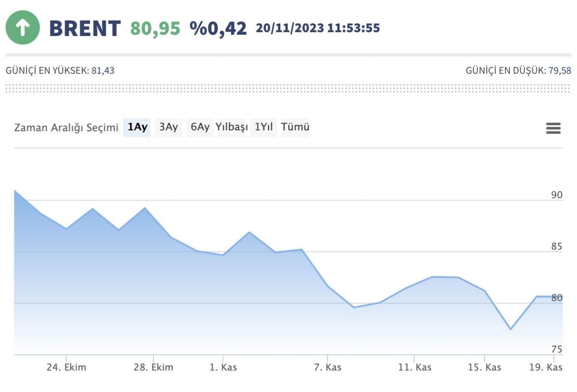Click the 24. Ekim axis label
577x392 pixels.
(x=66, y=367)
